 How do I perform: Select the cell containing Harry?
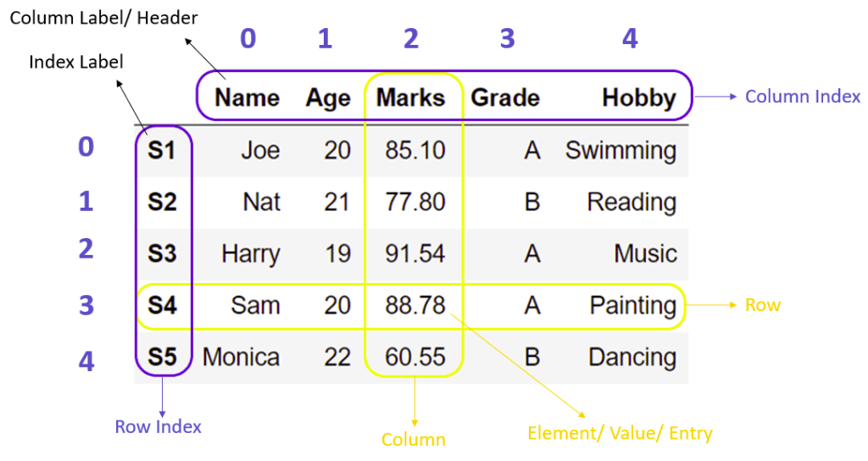coord(250,254)
